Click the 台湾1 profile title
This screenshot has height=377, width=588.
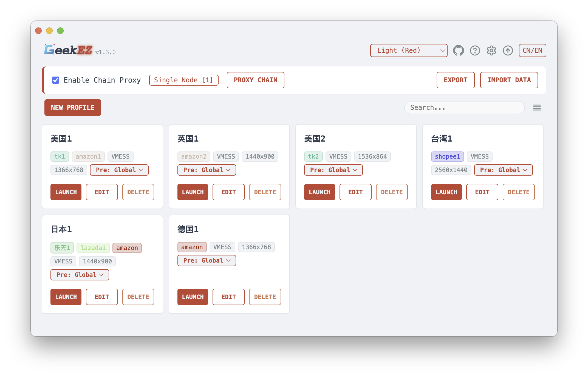(x=442, y=139)
